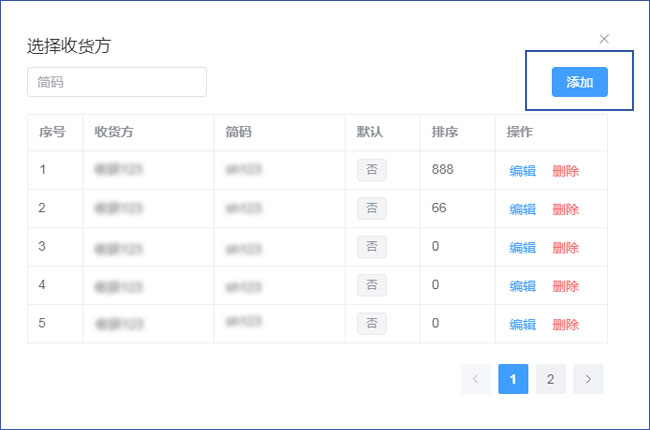650x430 pixels.
Task: Go to next page arrow
Action: pyautogui.click(x=588, y=379)
